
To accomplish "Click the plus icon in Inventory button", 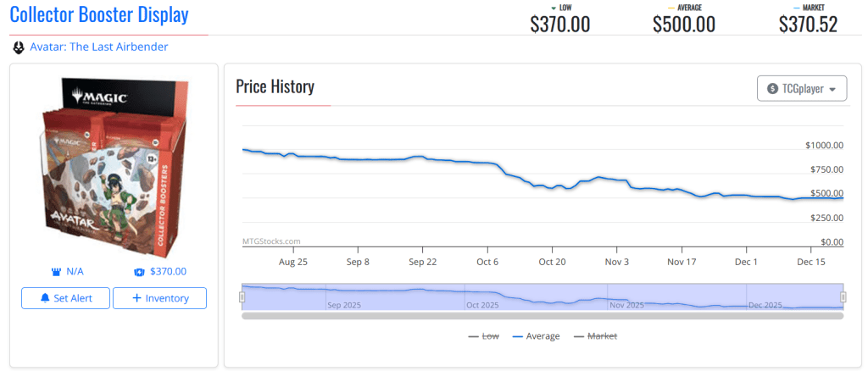I will (136, 298).
